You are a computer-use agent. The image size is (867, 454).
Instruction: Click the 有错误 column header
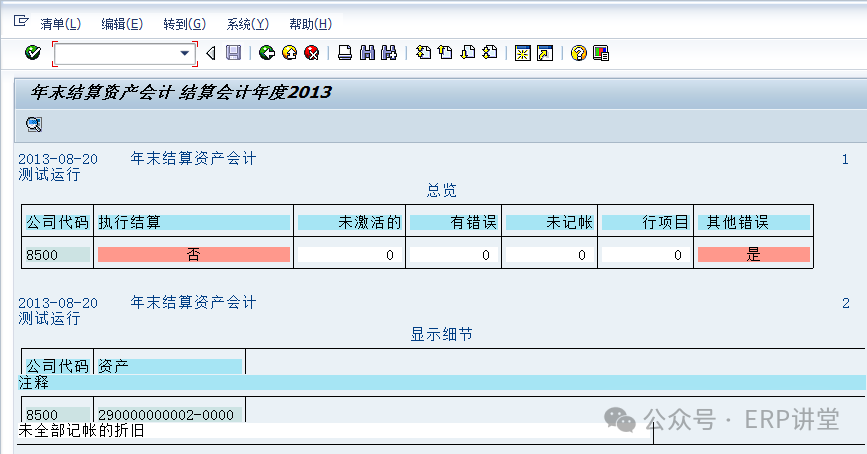[453, 222]
